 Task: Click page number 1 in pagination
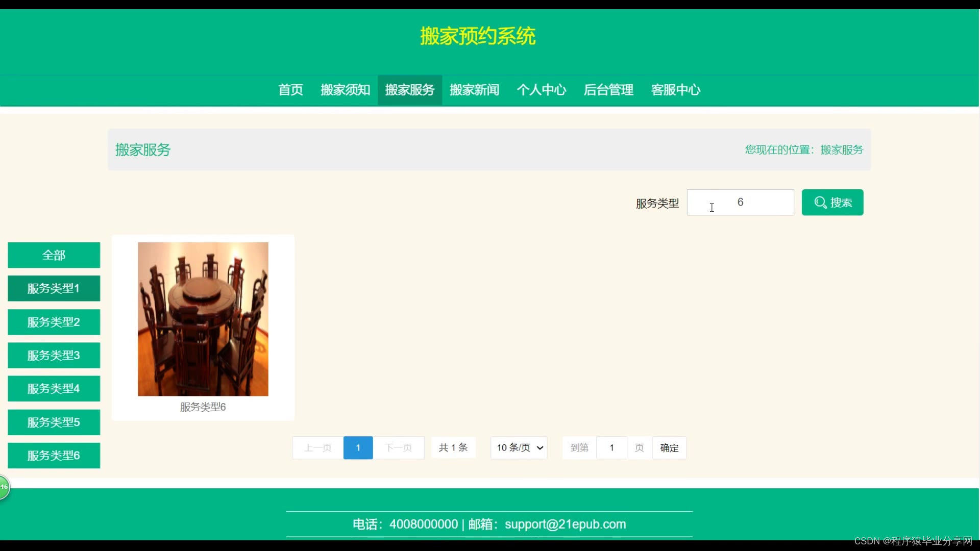tap(358, 447)
